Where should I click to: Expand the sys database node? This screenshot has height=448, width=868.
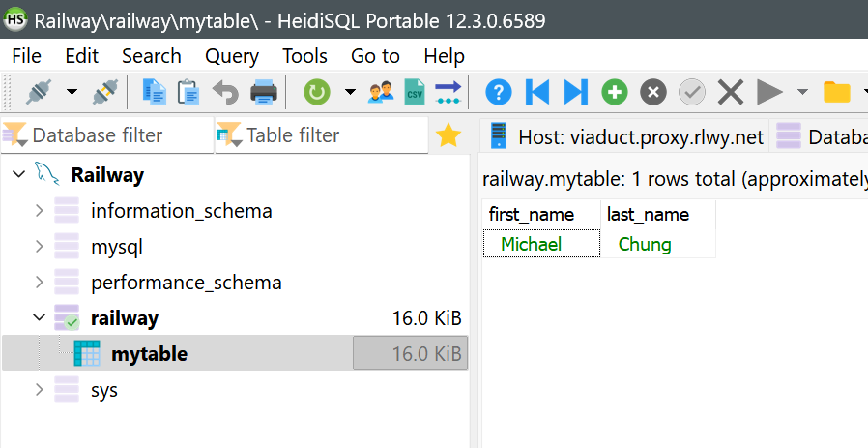[39, 390]
